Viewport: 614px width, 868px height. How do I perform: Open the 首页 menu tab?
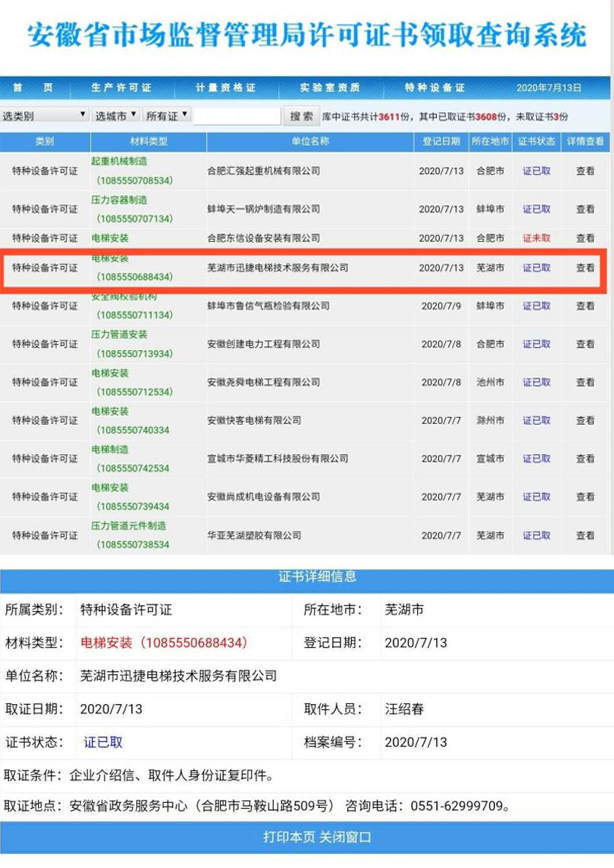[x=33, y=87]
